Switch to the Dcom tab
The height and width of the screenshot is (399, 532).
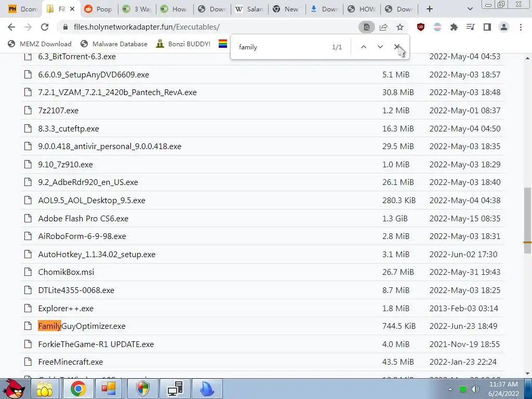click(x=22, y=9)
